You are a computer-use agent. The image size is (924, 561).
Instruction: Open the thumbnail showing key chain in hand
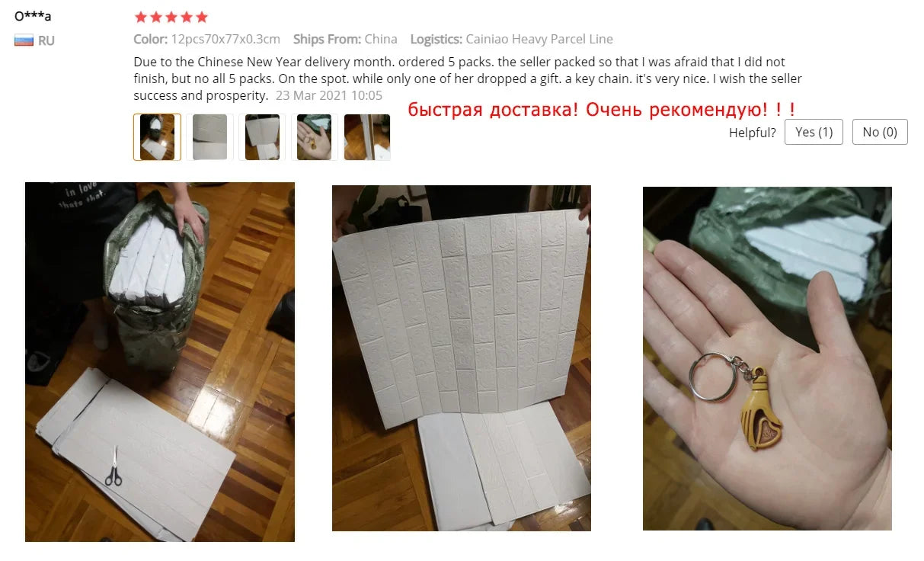314,137
